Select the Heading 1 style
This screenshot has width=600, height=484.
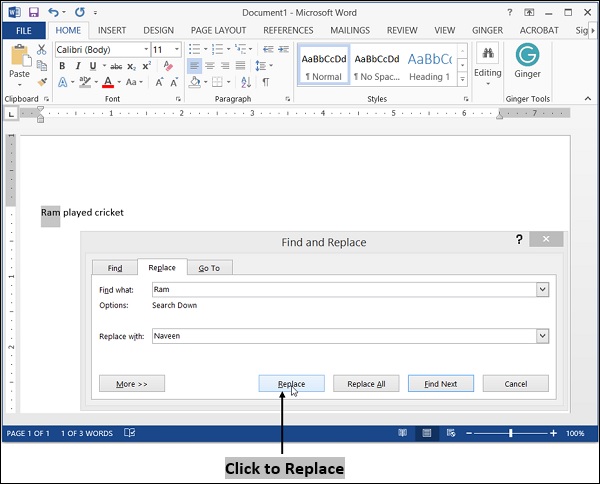click(429, 65)
